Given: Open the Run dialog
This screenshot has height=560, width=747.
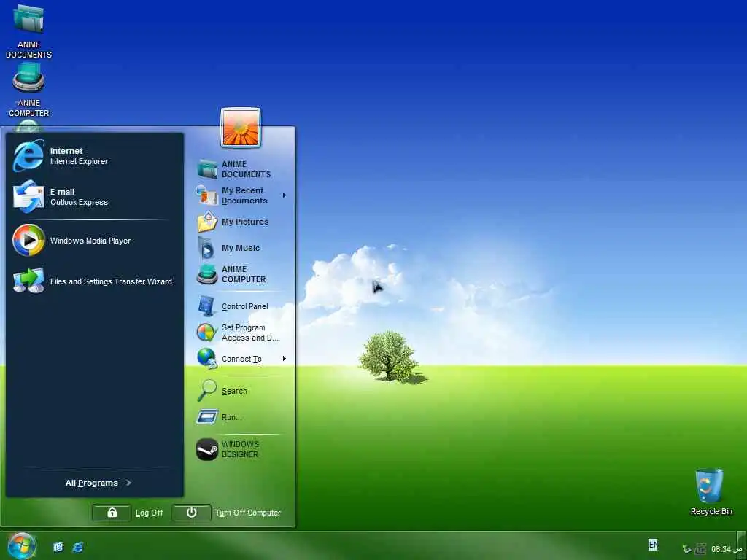Looking at the screenshot, I should pos(241,417).
